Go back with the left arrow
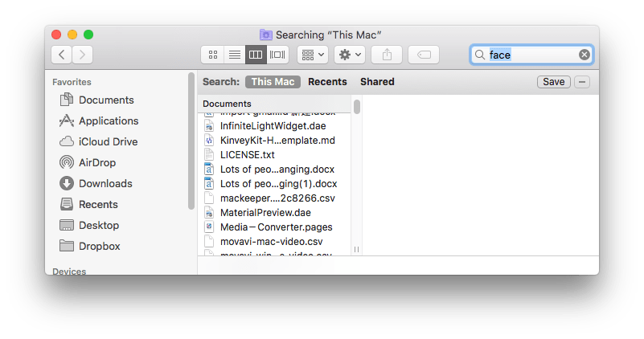 pyautogui.click(x=62, y=55)
